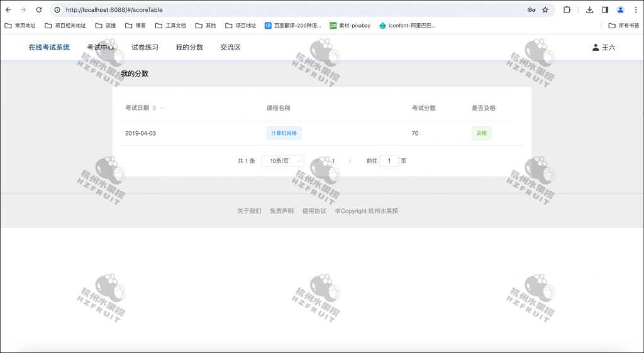Open the 使用协议 footer link
This screenshot has height=353, width=644.
pyautogui.click(x=314, y=211)
